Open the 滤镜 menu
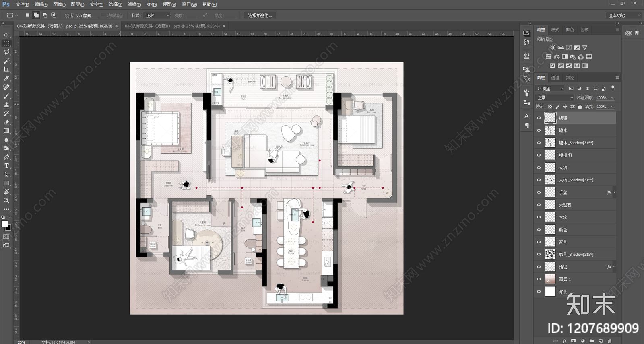The width and height of the screenshot is (644, 344). 134,4
